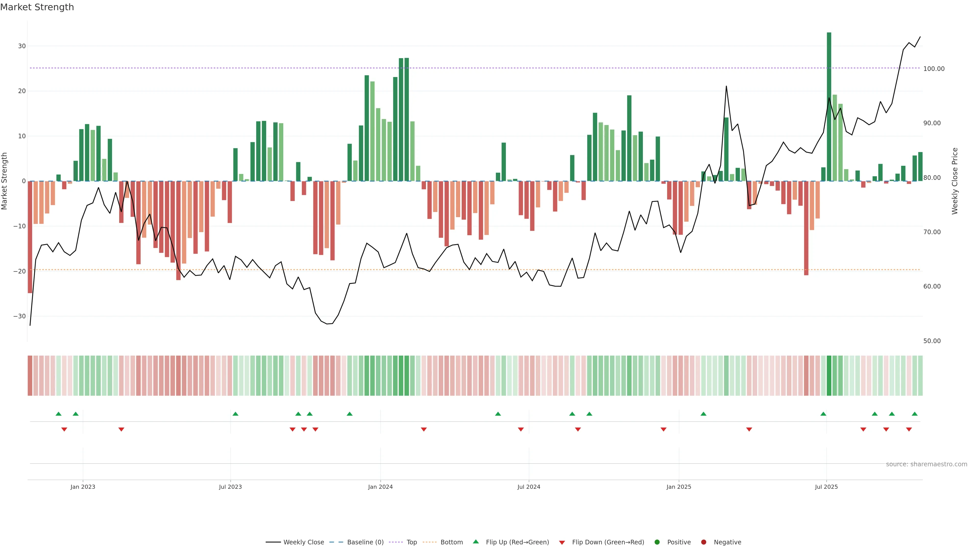Click the flip-up triangle marker just after Jul 2023

(x=236, y=414)
